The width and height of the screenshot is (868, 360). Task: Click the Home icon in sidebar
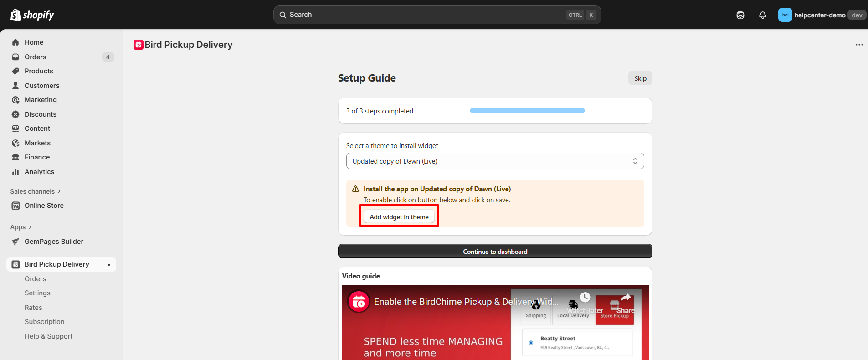(x=15, y=42)
